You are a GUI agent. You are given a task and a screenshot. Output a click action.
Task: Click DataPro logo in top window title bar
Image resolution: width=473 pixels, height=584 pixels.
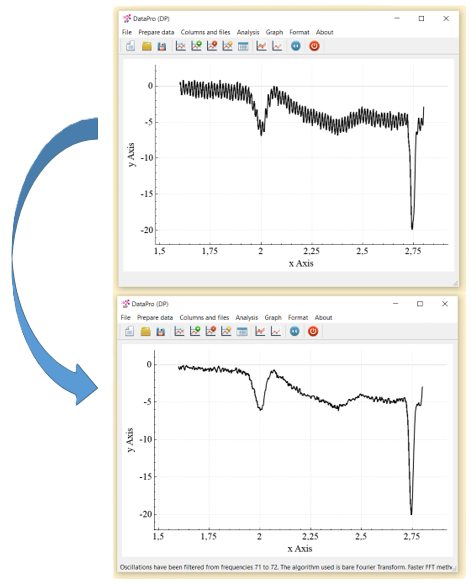[x=127, y=18]
